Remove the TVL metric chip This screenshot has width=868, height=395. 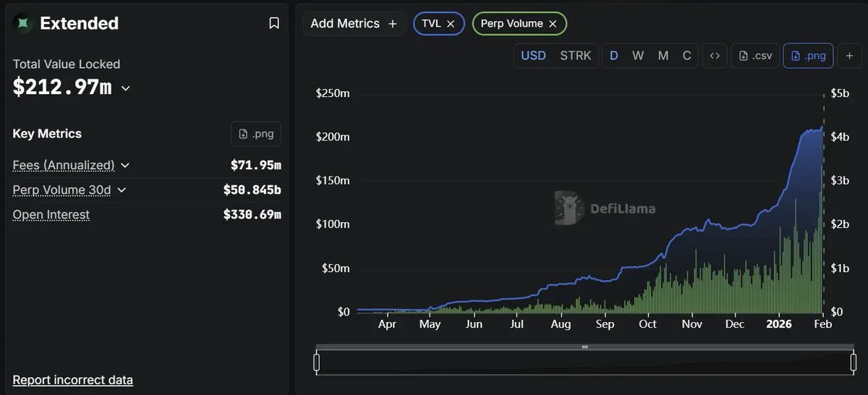[x=451, y=24]
